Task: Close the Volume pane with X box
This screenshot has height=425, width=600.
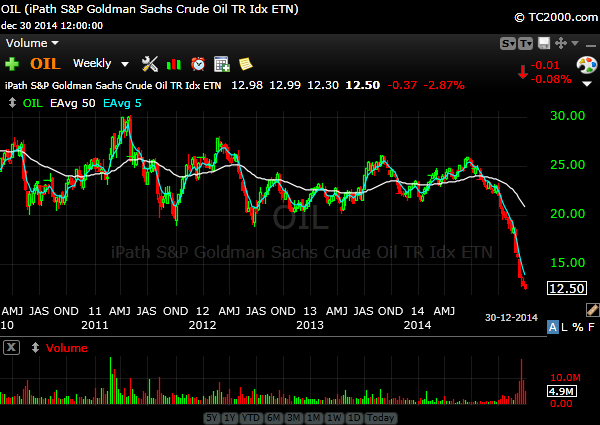Action: coord(11,347)
